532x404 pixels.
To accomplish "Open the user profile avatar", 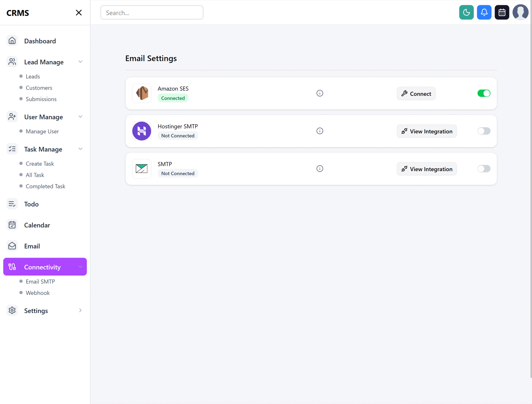I will tap(520, 12).
